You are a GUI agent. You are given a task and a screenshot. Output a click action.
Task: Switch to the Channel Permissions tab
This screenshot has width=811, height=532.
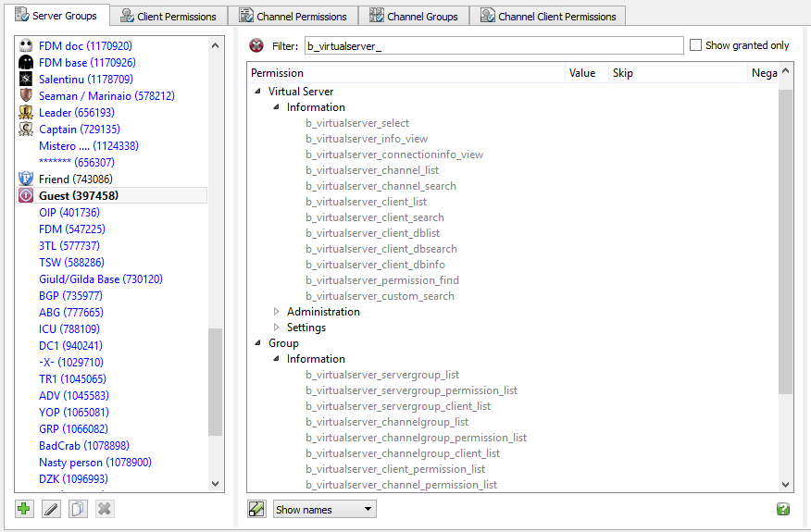coord(293,16)
